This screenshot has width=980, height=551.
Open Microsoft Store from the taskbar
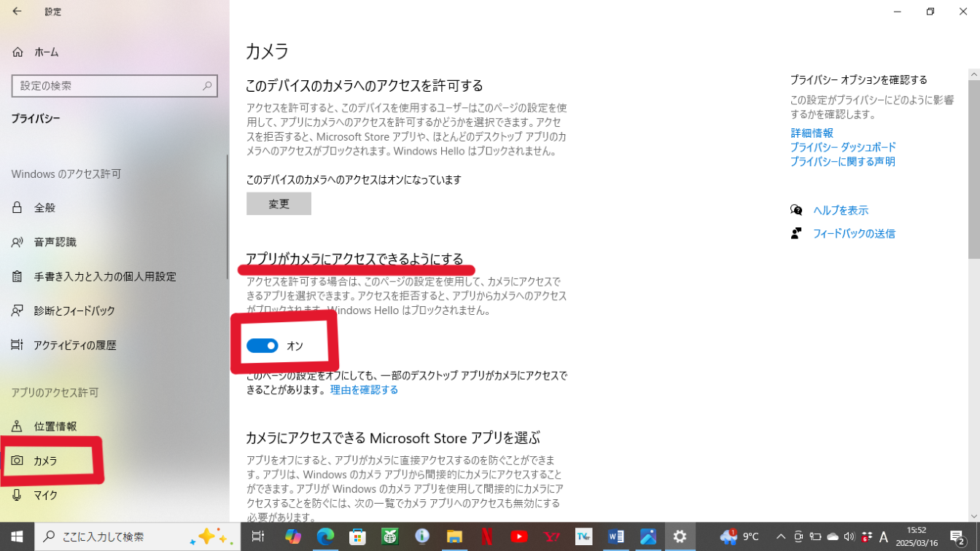point(357,536)
